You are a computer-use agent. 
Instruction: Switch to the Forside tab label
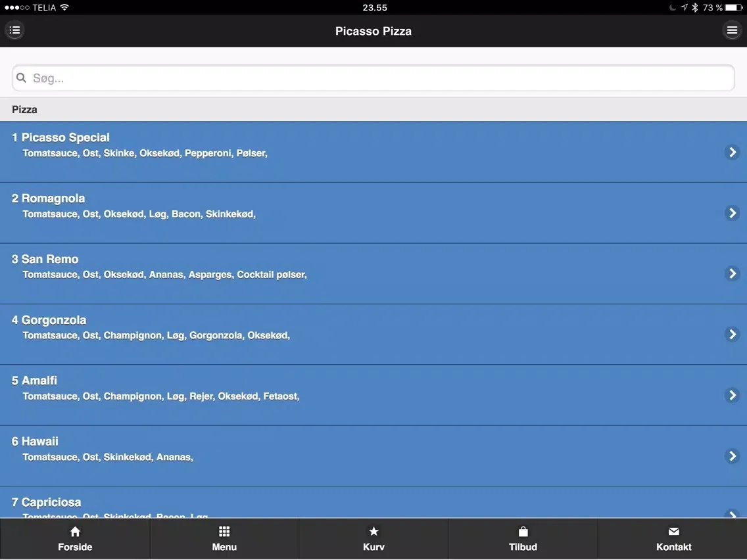pyautogui.click(x=75, y=547)
